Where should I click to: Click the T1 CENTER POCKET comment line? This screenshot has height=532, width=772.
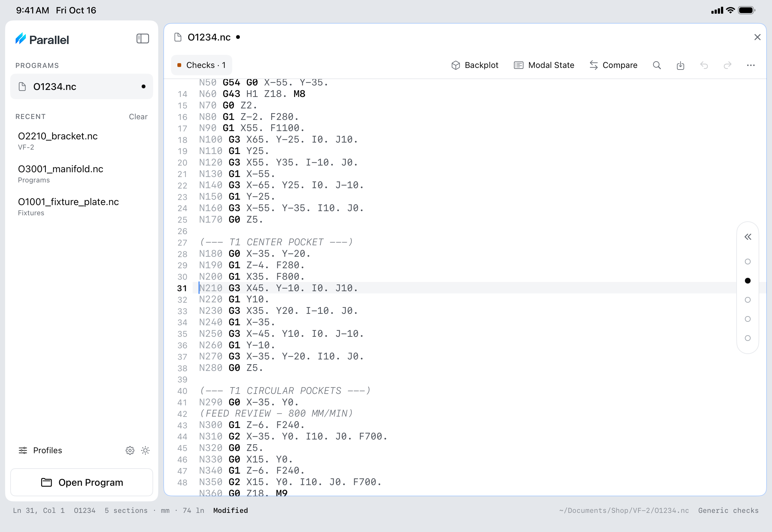[x=276, y=242]
